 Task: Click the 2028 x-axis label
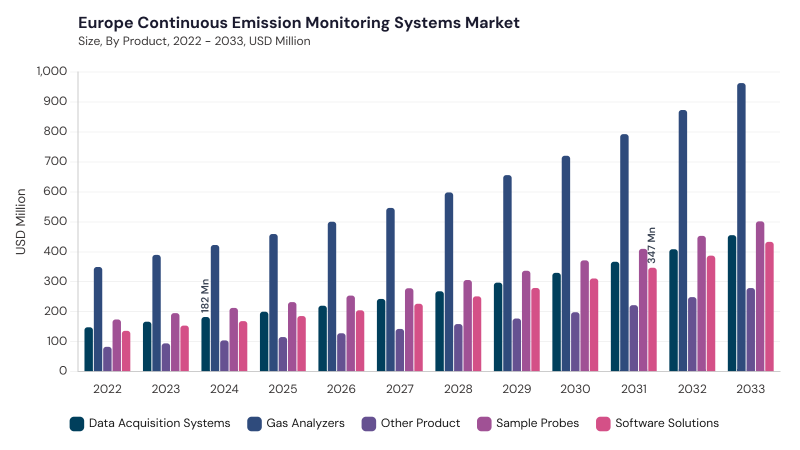point(458,389)
